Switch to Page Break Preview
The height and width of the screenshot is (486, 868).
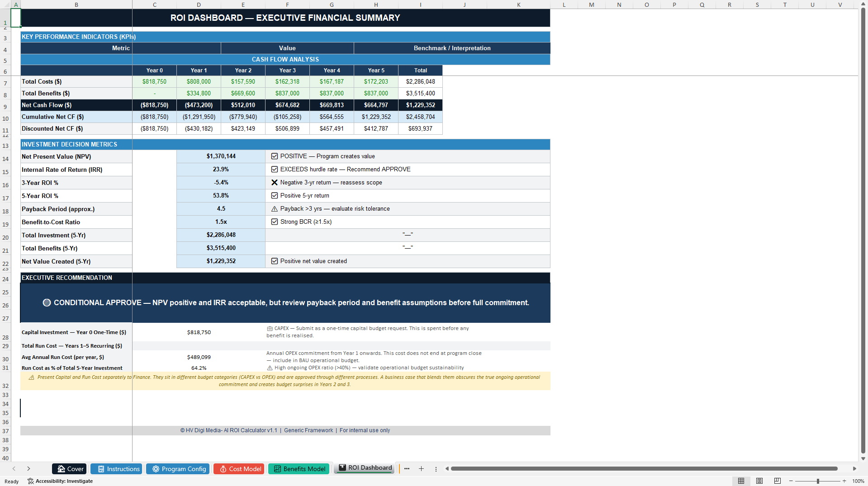778,481
